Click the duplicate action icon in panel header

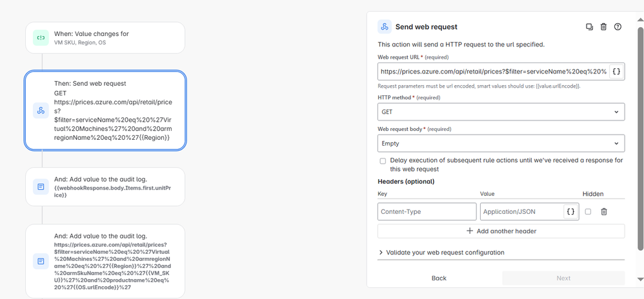[x=589, y=26]
